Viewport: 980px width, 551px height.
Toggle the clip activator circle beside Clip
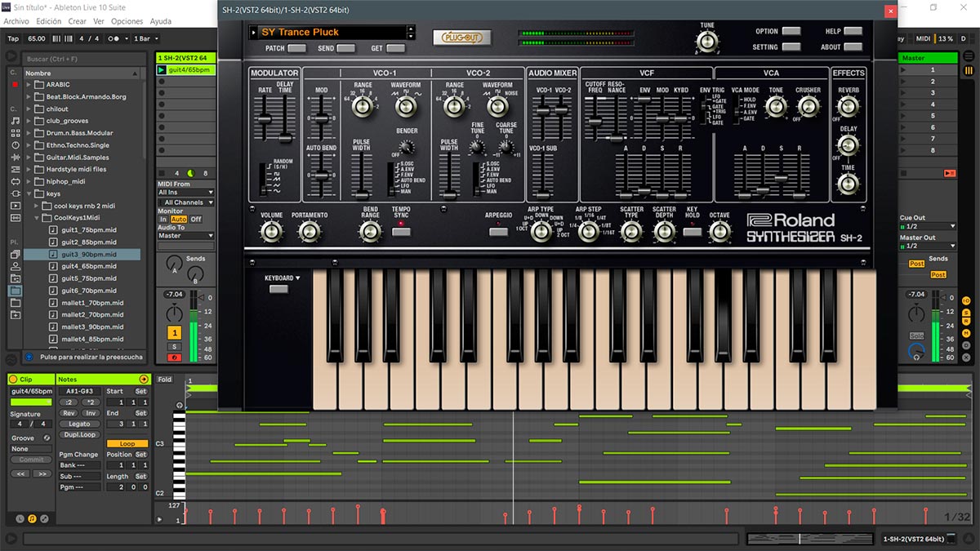13,380
